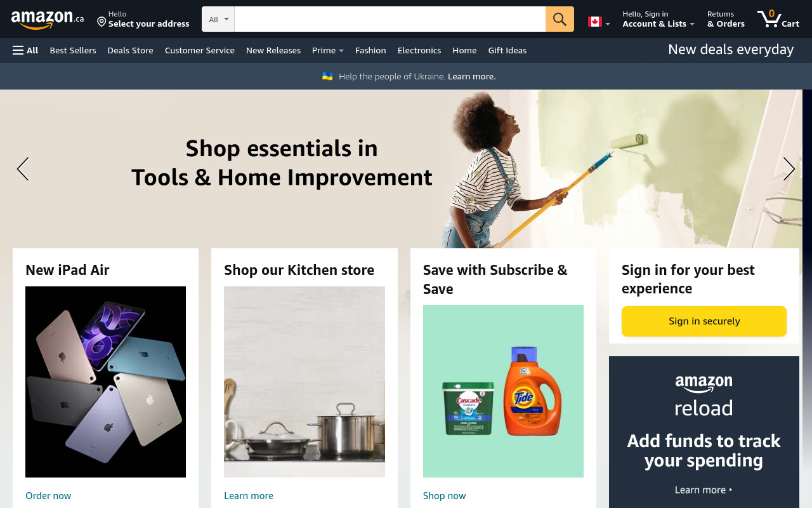Open the shopping cart icon
Image resolution: width=812 pixels, height=508 pixels.
778,19
